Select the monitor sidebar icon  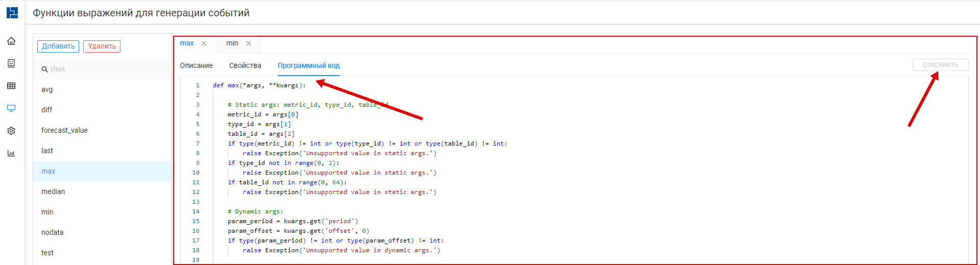11,108
